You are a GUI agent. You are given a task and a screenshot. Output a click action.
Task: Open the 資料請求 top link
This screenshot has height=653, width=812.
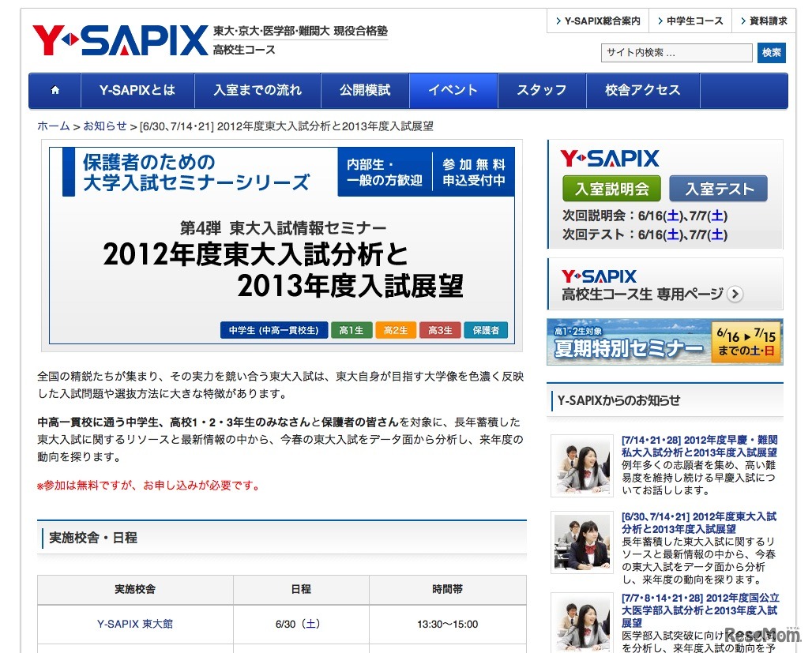pos(763,21)
